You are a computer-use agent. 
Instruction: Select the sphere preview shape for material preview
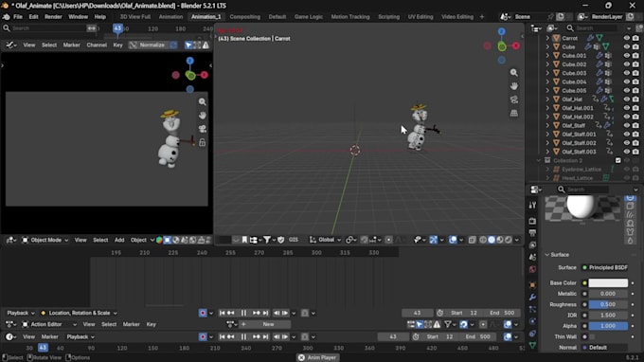click(630, 198)
